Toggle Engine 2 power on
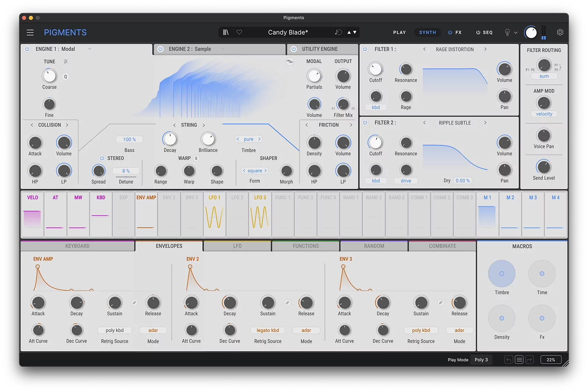This screenshot has width=588, height=392. pos(160,49)
